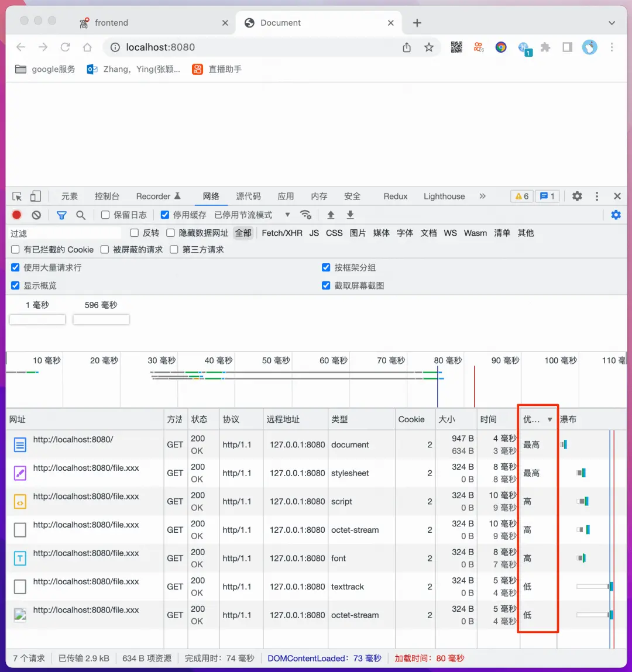Sort by the 网址 column header
The width and height of the screenshot is (632, 672).
pos(85,419)
